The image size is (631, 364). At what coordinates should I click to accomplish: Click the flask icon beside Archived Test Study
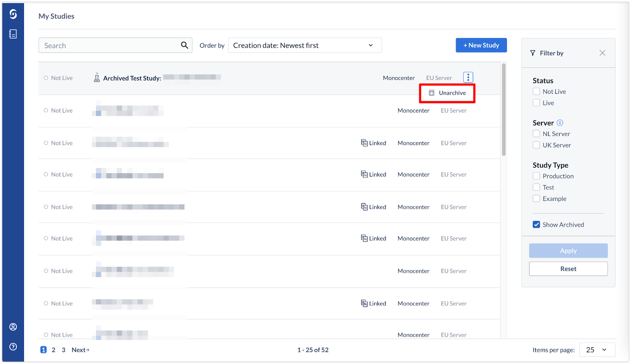coord(97,77)
